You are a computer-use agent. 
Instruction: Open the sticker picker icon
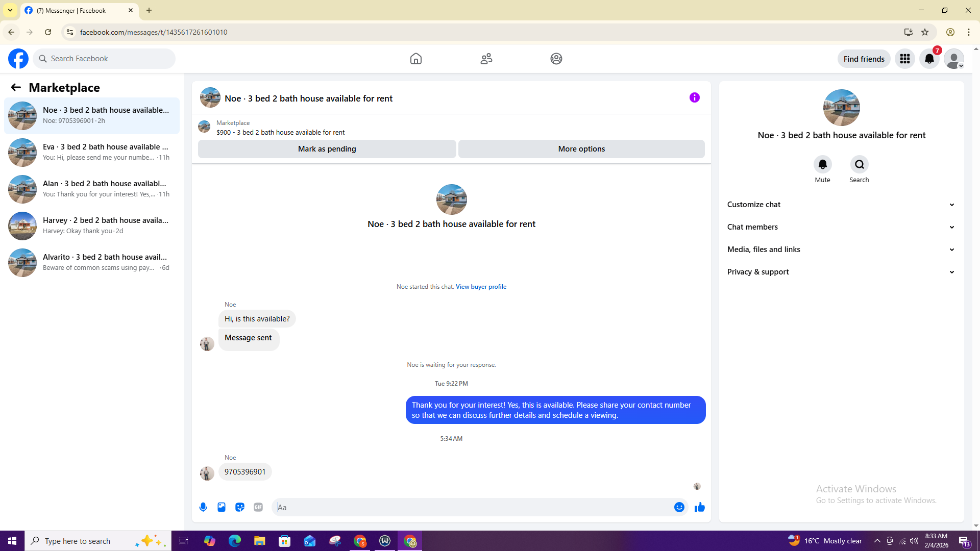pos(240,507)
